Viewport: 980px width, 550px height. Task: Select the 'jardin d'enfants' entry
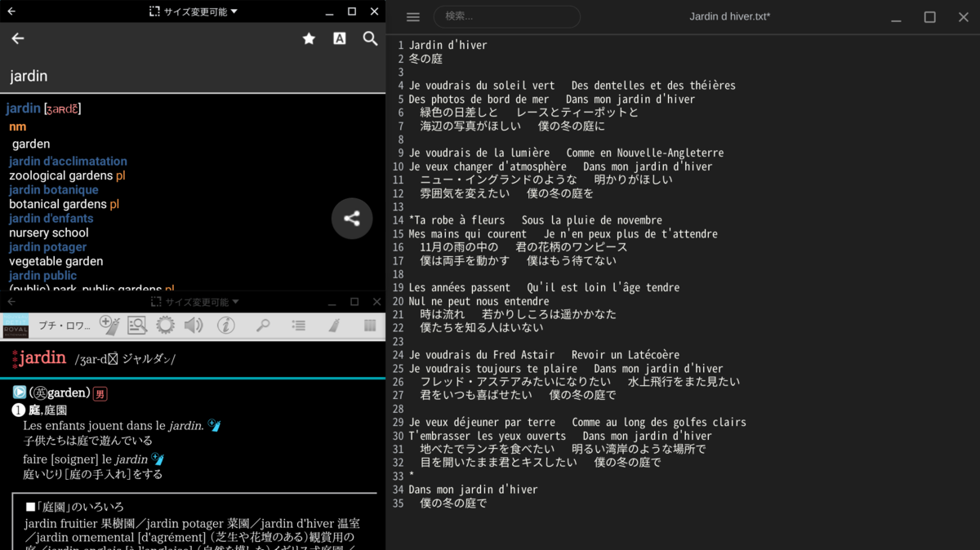pyautogui.click(x=51, y=219)
